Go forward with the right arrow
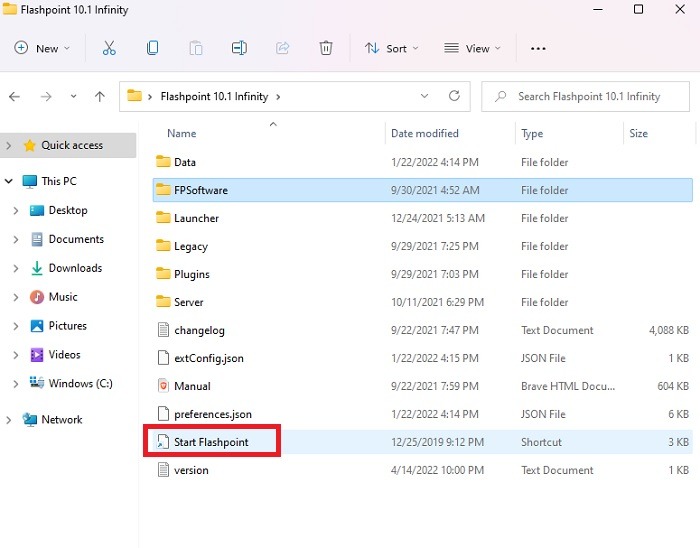Viewport: 700px width, 548px height. tap(46, 96)
